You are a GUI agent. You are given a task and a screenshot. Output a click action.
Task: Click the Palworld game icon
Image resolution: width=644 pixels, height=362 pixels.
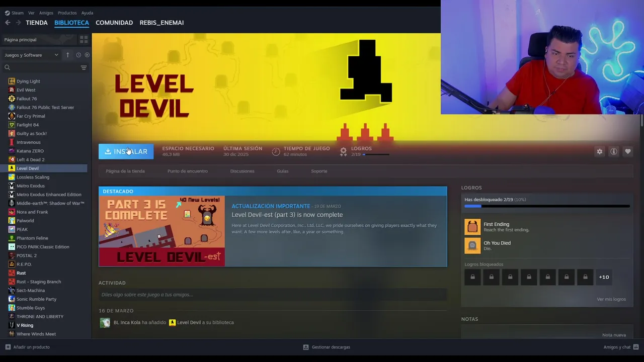[12, 221]
